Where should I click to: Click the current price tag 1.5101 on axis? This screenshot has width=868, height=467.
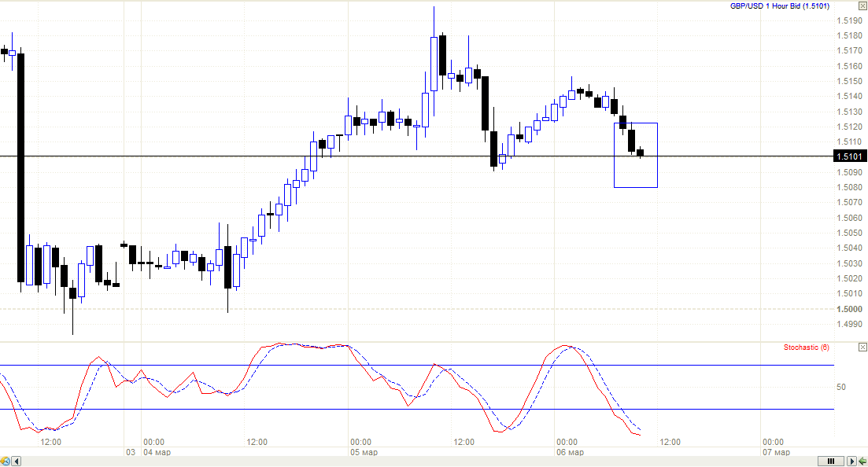[850, 156]
